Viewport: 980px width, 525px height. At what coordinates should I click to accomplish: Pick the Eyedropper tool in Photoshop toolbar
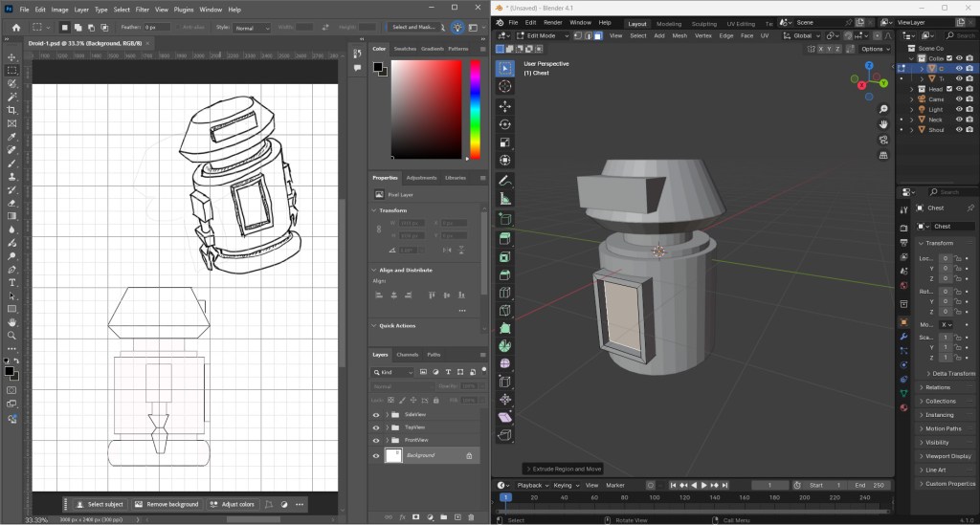click(12, 137)
